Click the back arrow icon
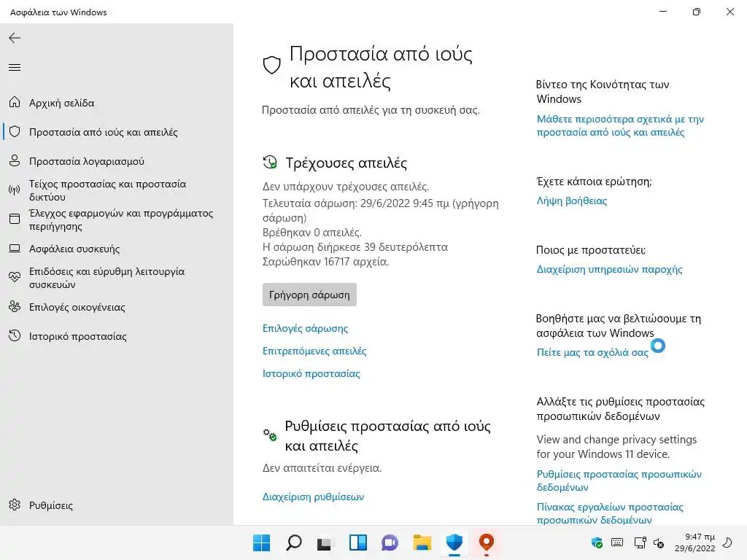The height and width of the screenshot is (560, 747). pos(15,38)
